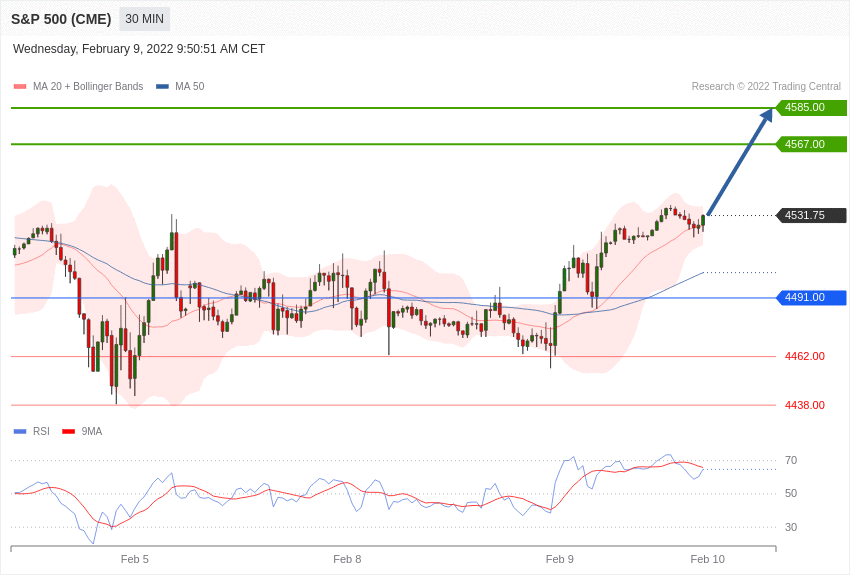Toggle the RSI legend label
The image size is (850, 576).
pos(41,432)
